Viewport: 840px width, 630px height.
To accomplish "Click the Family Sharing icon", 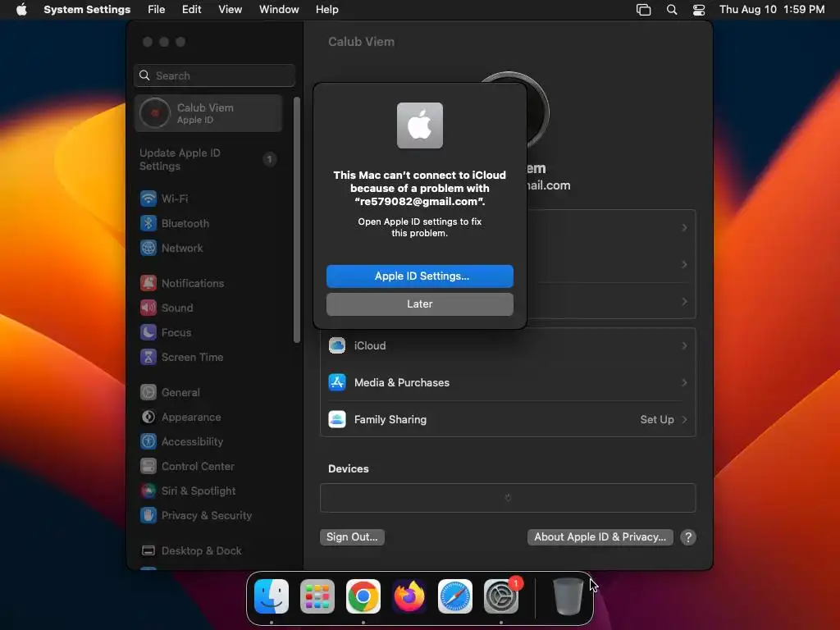I will pyautogui.click(x=337, y=419).
